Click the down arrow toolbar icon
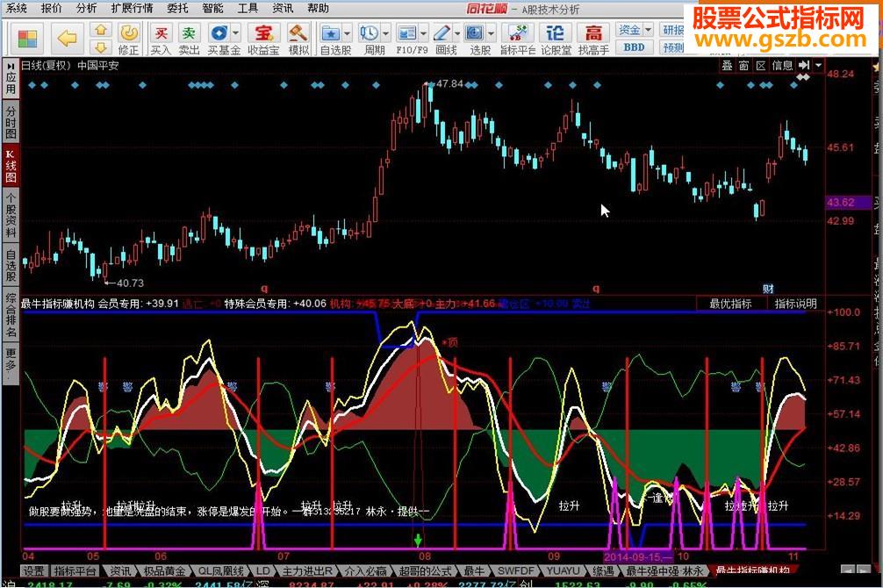 pyautogui.click(x=101, y=47)
